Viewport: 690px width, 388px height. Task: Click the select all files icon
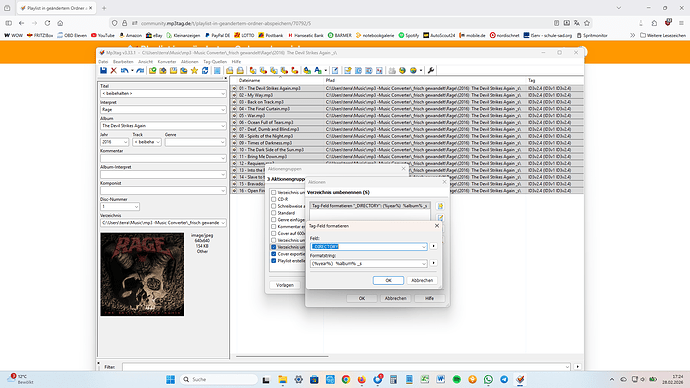coord(217,70)
